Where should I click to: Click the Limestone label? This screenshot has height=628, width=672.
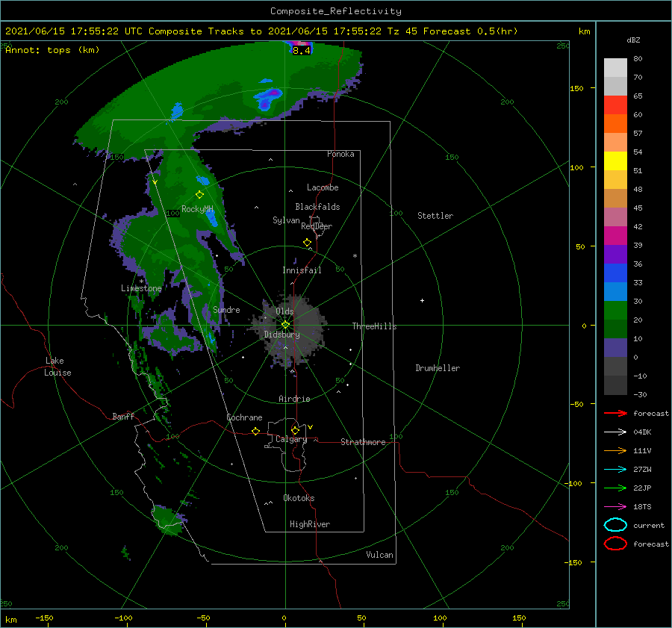[141, 288]
